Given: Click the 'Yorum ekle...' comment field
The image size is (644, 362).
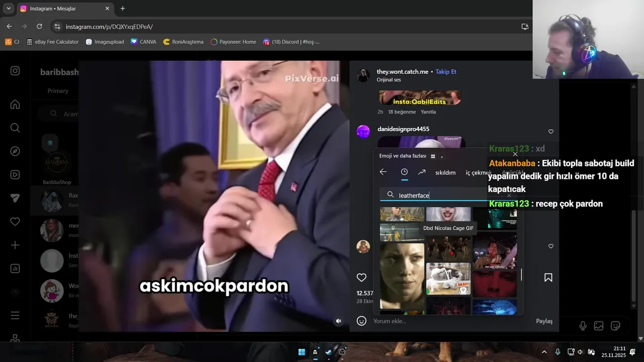Looking at the screenshot, I should (450, 321).
